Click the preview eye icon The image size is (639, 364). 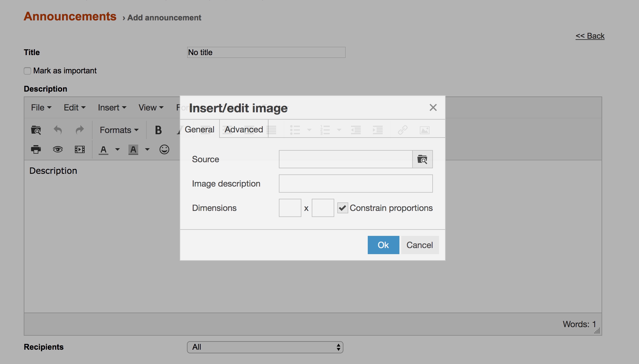(x=58, y=149)
